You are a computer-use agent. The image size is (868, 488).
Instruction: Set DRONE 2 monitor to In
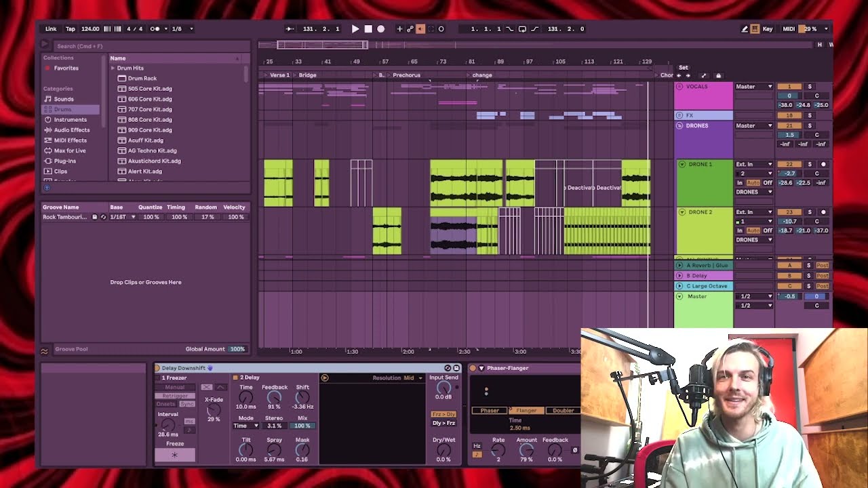pos(740,230)
